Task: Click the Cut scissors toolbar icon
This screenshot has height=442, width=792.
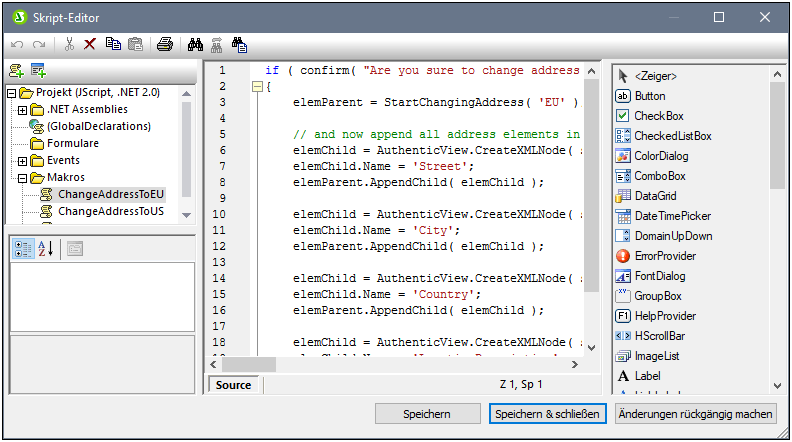Action: coord(69,45)
